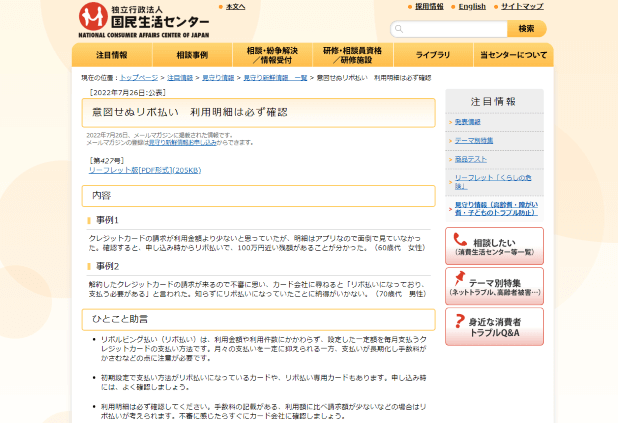Viewport: 618px width, 423px height.
Task: Click the 事例1 heading
Action: 107,220
